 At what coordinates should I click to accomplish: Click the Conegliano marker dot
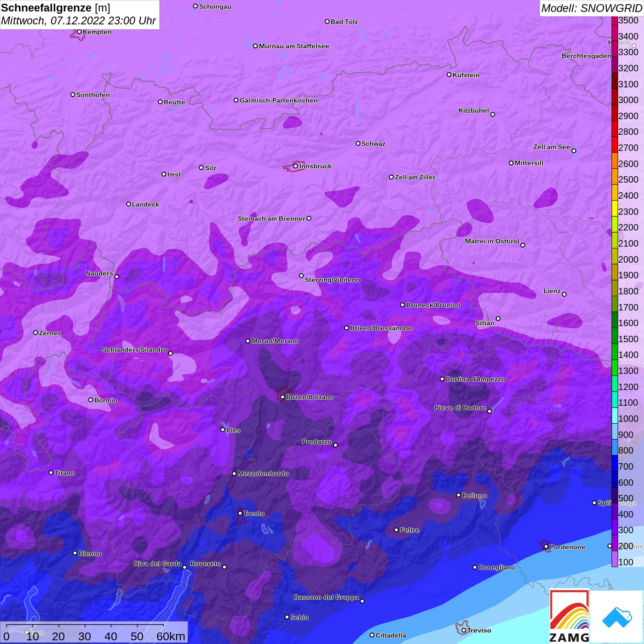[x=475, y=567]
